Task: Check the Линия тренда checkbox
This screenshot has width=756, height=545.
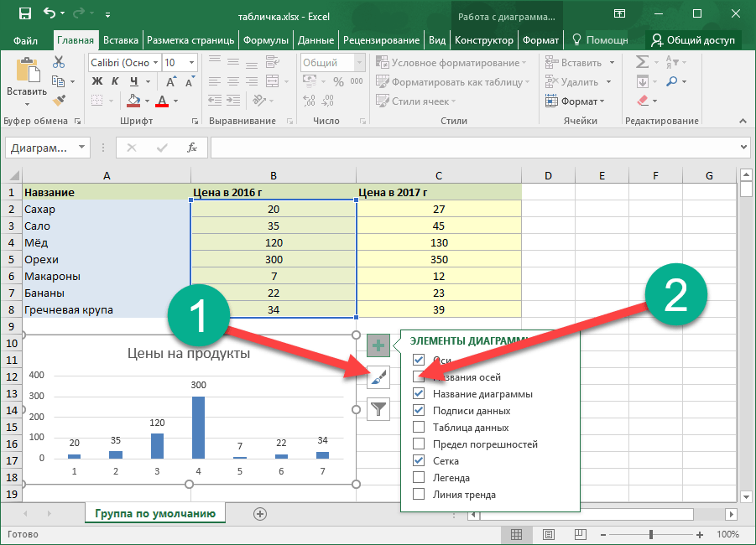Action: [x=419, y=495]
